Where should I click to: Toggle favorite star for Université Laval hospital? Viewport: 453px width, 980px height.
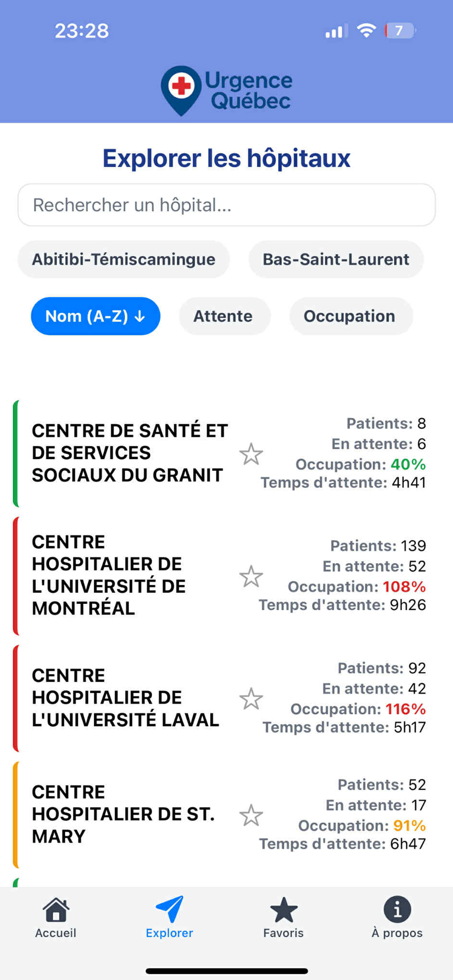coord(251,699)
